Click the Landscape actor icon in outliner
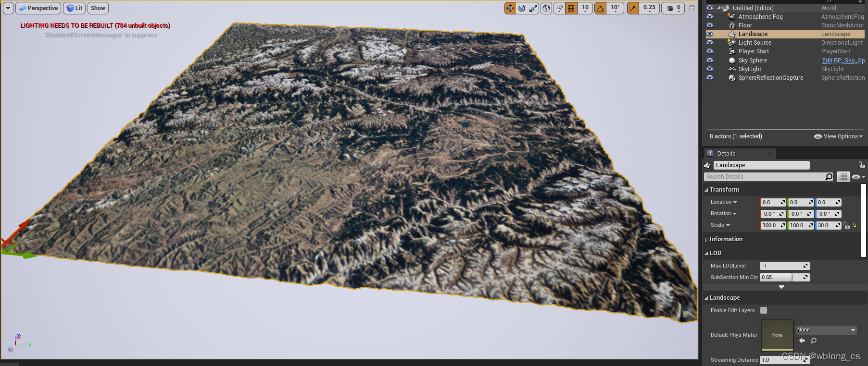 732,34
